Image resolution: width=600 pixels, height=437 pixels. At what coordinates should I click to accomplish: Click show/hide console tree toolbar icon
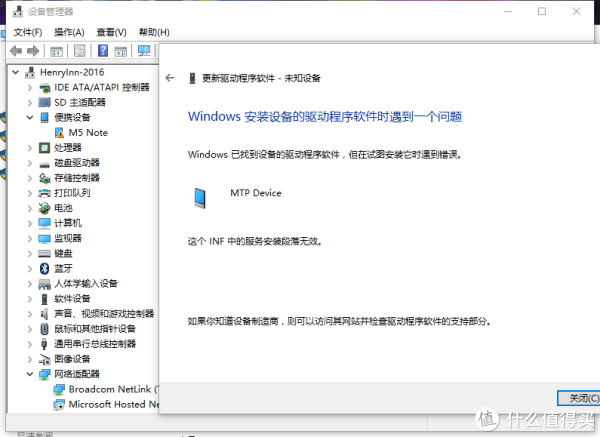click(x=56, y=51)
